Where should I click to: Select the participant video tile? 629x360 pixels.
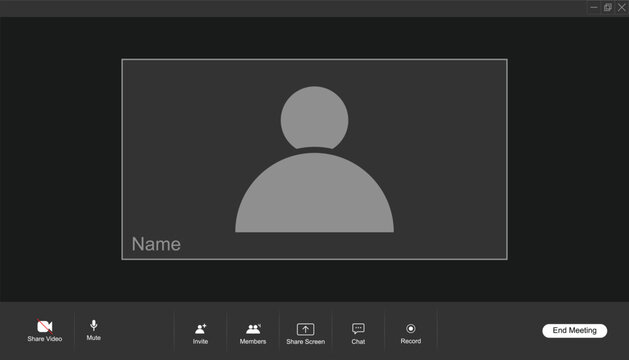pos(314,159)
